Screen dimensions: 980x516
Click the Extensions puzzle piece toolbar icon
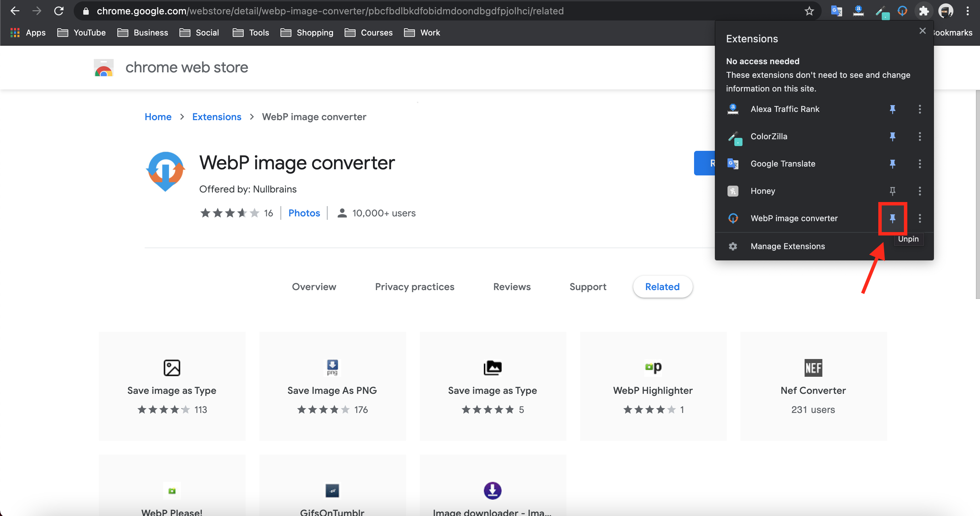pyautogui.click(x=924, y=11)
